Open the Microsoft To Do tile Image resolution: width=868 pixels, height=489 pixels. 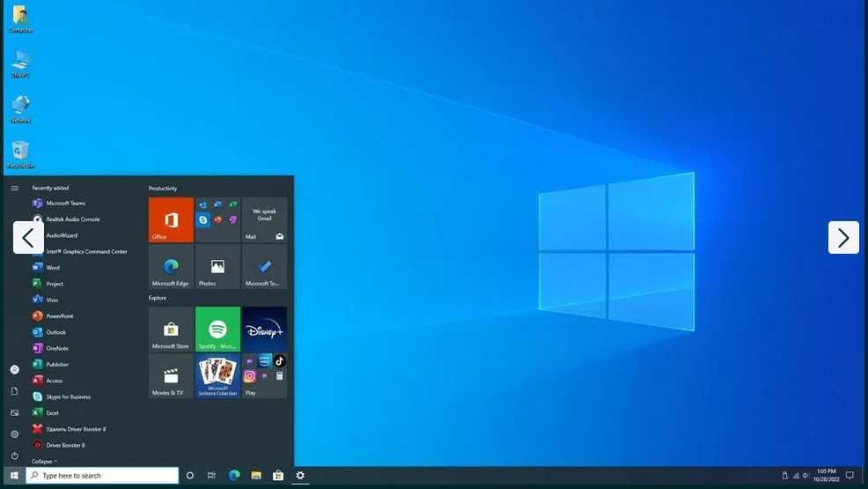pos(265,267)
